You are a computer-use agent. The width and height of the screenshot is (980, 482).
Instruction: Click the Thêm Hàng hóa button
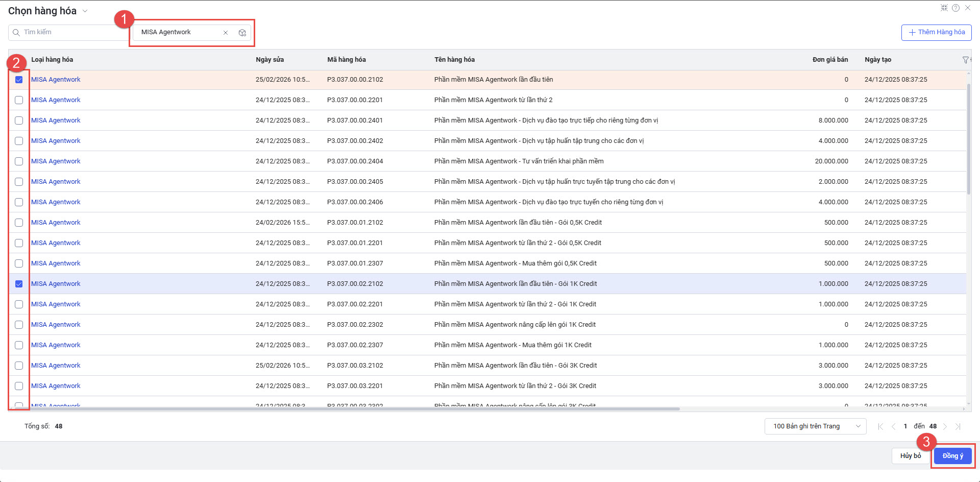936,32
